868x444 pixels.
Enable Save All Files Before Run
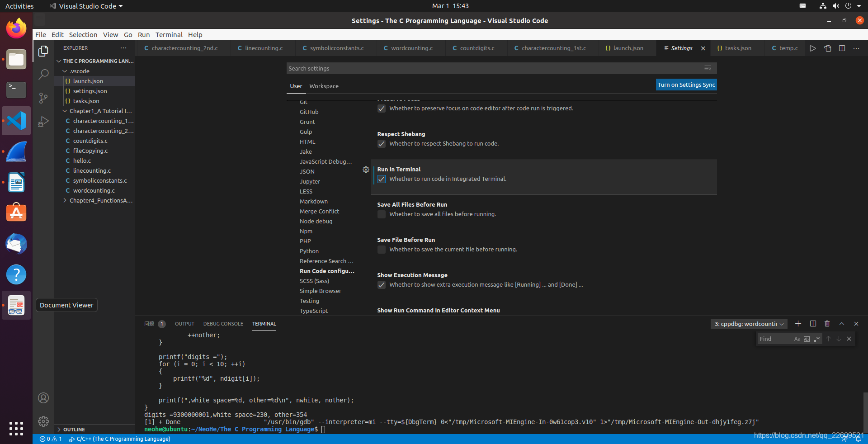[382, 214]
